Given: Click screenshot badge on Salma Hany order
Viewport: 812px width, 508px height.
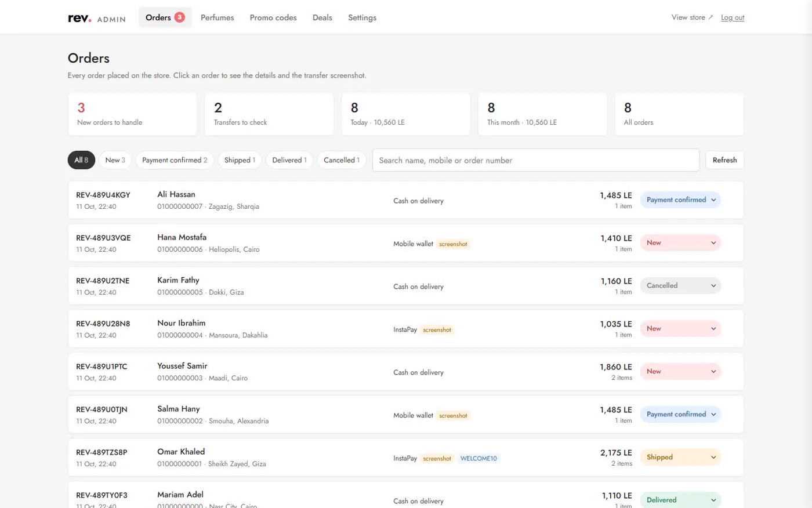Looking at the screenshot, I should (453, 416).
